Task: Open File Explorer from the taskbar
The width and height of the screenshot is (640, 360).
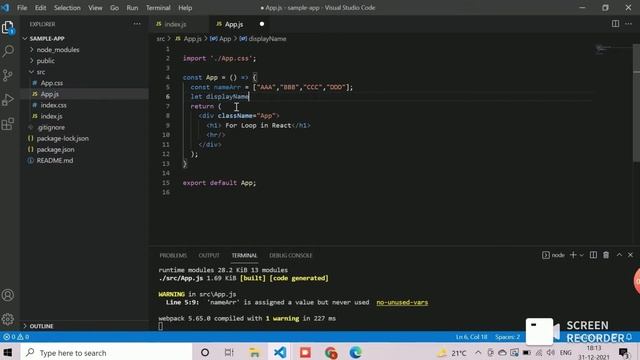Action: [x=254, y=352]
